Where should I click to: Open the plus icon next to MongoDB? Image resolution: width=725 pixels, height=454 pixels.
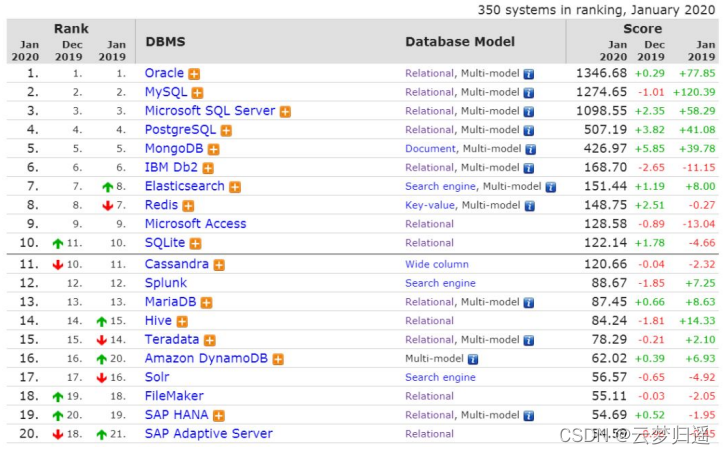point(214,149)
